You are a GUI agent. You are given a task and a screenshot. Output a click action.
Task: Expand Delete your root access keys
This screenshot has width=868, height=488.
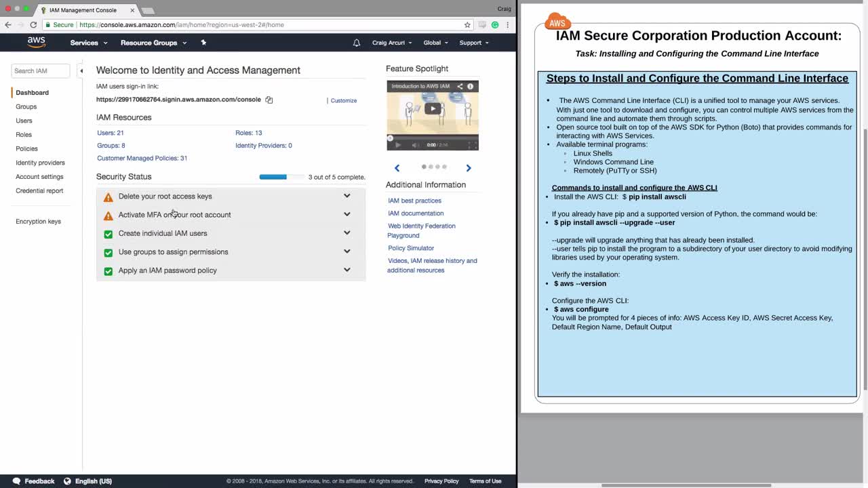pos(347,196)
